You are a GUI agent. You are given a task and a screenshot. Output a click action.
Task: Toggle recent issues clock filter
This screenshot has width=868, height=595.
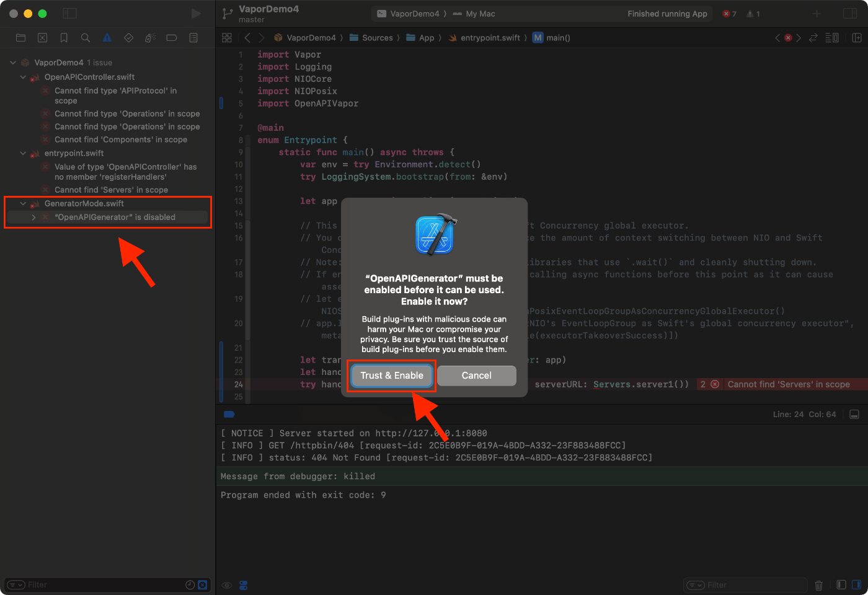pyautogui.click(x=190, y=584)
